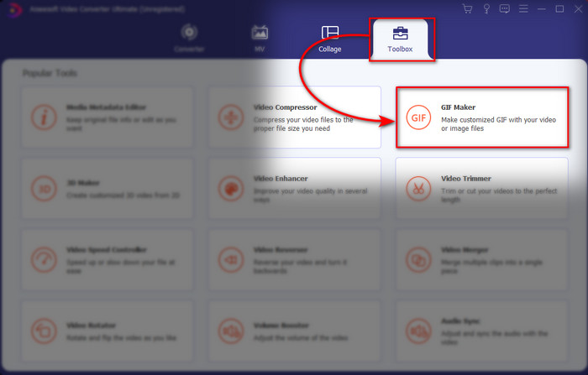Launch the Video Trimmer scissors tool
The height and width of the screenshot is (375, 588).
click(482, 189)
